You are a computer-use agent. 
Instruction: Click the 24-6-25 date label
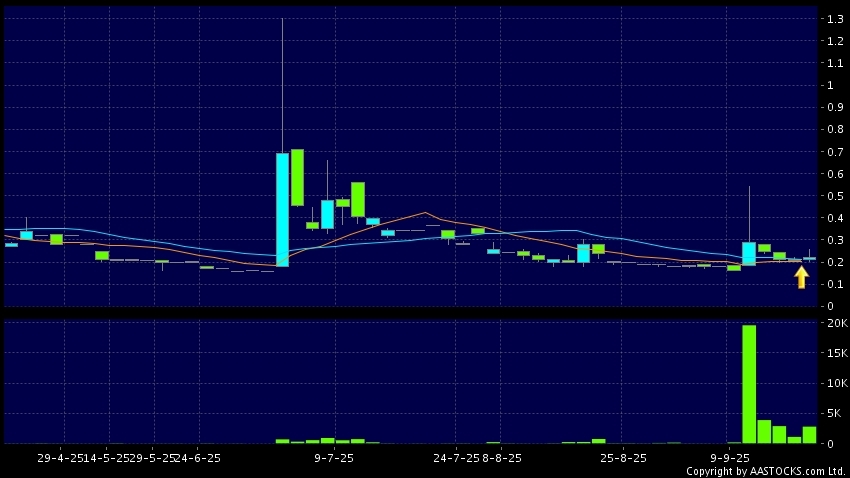click(x=198, y=457)
